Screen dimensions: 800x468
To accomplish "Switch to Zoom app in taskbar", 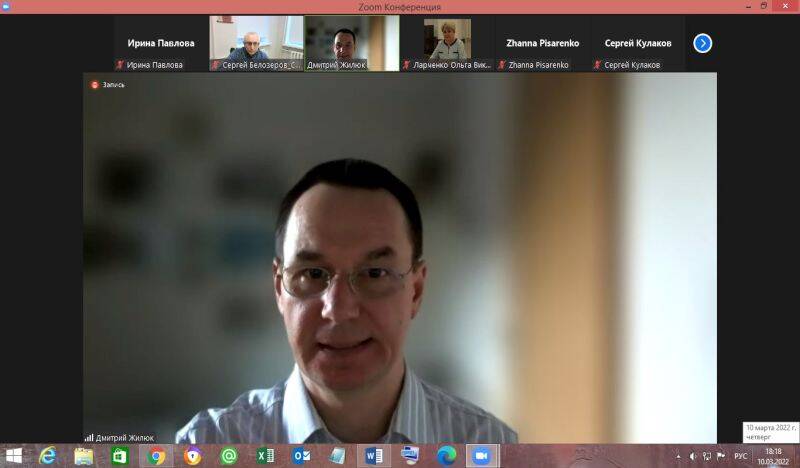I will pyautogui.click(x=482, y=456).
